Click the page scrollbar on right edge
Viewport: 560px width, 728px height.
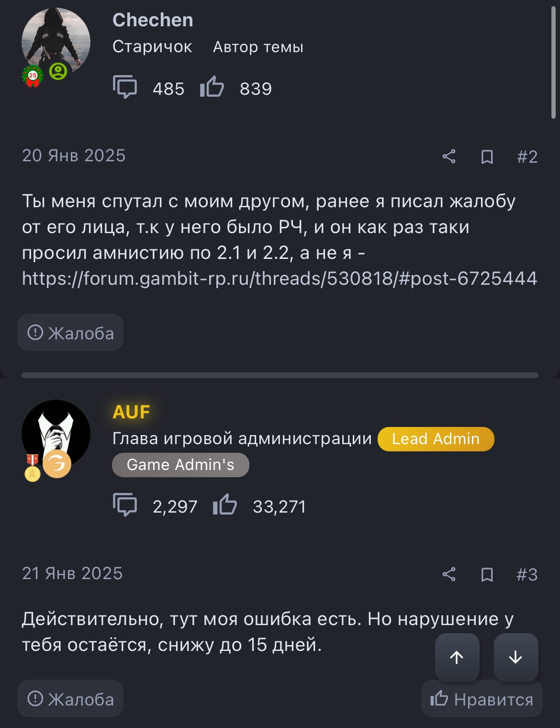click(x=553, y=62)
